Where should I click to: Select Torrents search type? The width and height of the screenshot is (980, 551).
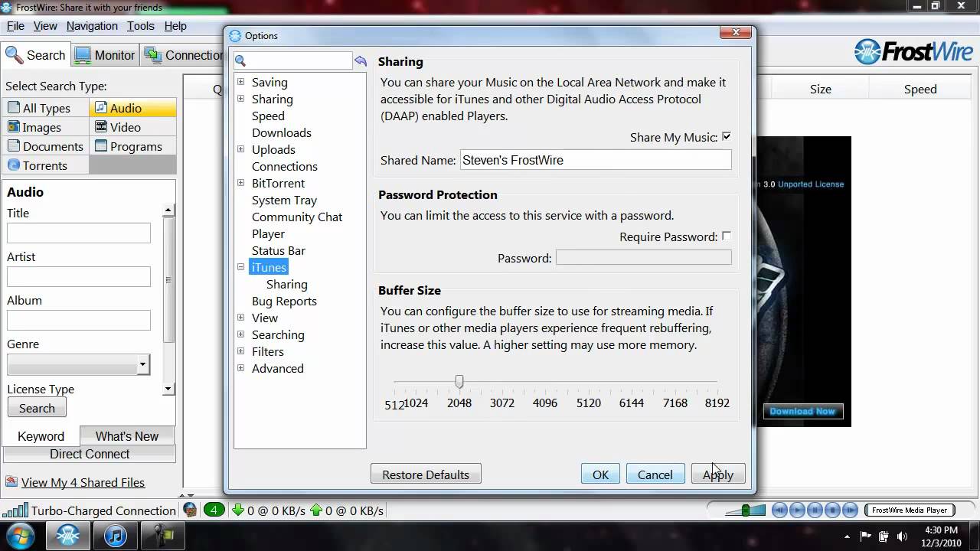(46, 165)
